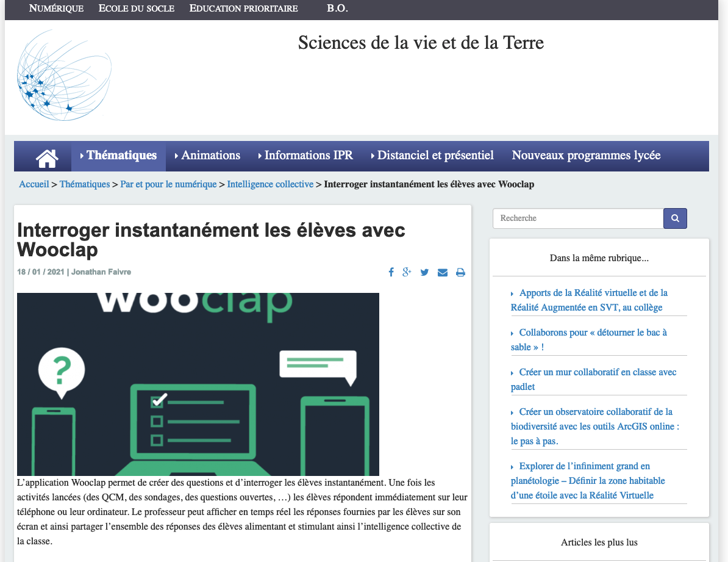The width and height of the screenshot is (728, 562).
Task: Open 'Collaborons pour détourner le bac à sable' link
Action: tap(589, 340)
